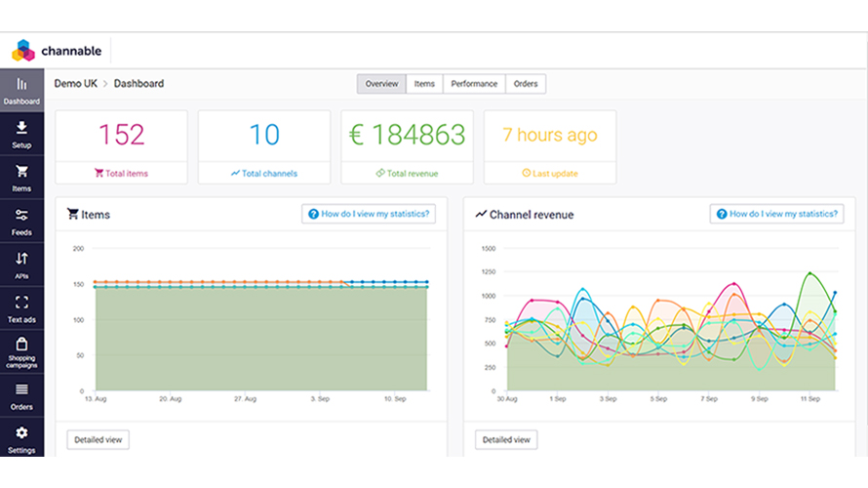Open Shopping campaigns sidebar icon
Image resolution: width=868 pixels, height=488 pixels.
(x=21, y=352)
